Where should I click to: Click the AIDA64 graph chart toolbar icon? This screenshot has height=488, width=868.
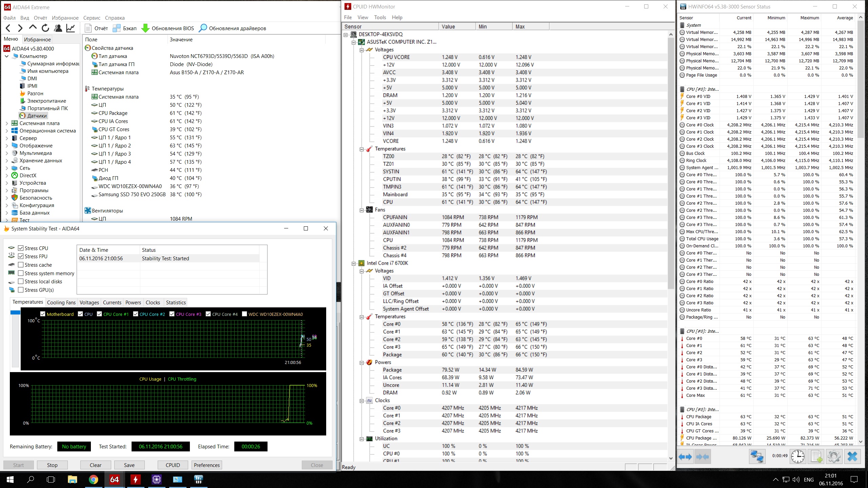point(71,28)
